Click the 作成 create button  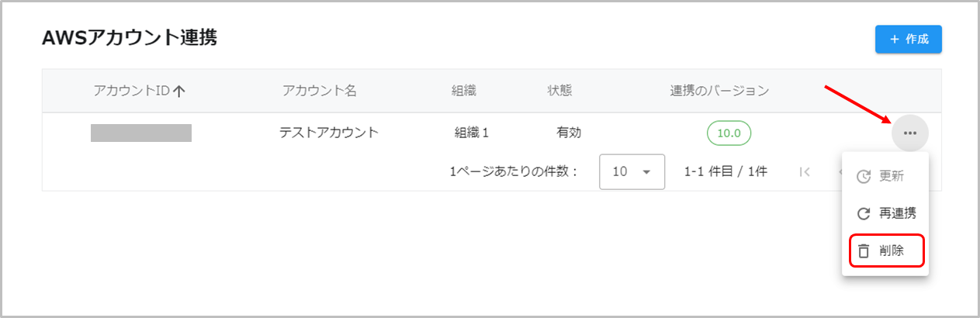[908, 40]
